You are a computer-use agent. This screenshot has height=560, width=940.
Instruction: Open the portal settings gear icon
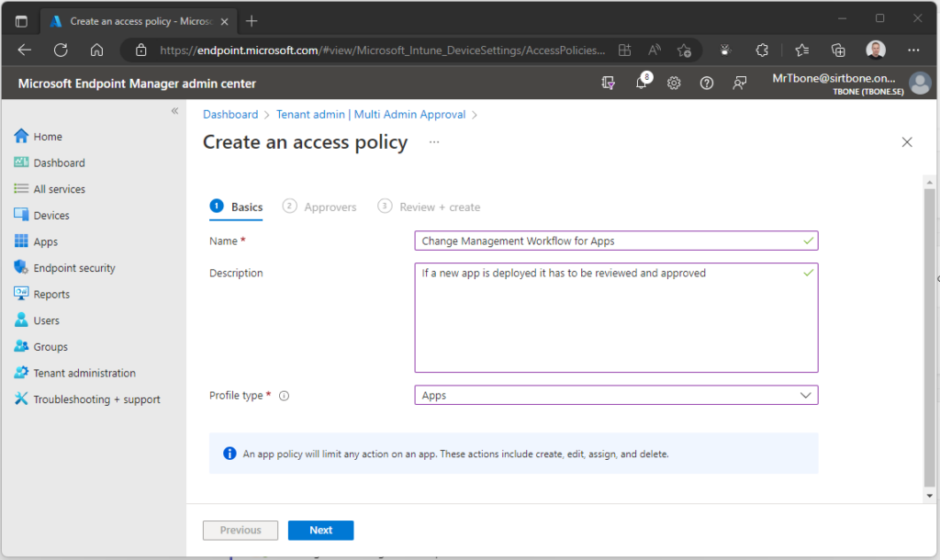[674, 84]
